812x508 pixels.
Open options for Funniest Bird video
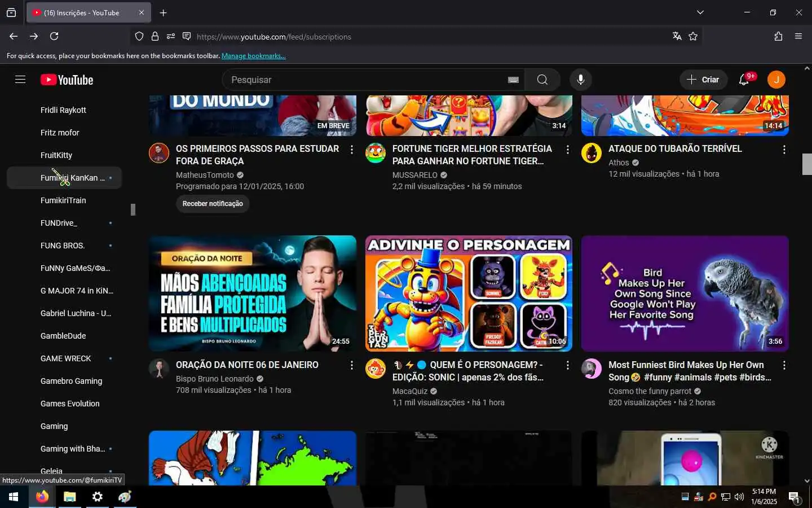click(x=784, y=366)
